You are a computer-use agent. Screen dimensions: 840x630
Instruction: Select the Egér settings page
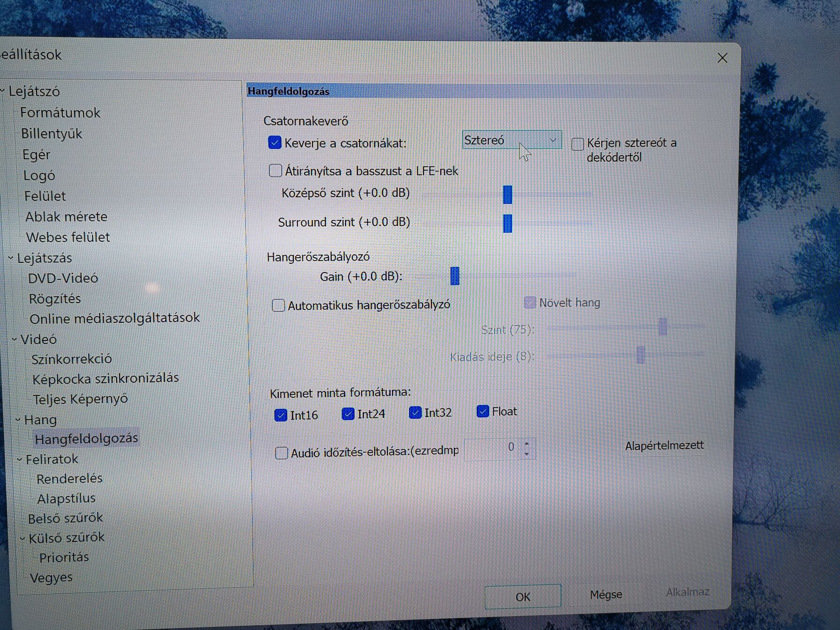(x=36, y=155)
